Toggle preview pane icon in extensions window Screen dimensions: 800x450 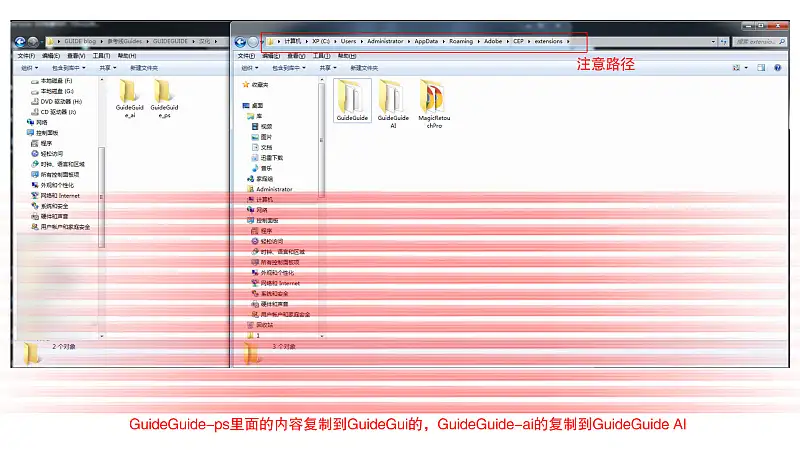(761, 67)
